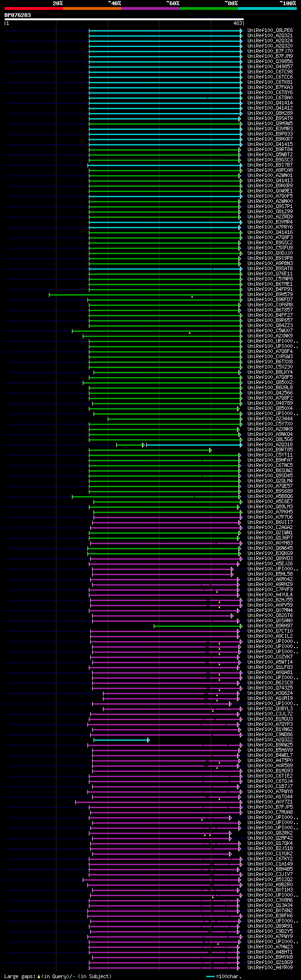Click the UniRef100_B9P833 label
The image size is (301, 980).
[270, 134]
